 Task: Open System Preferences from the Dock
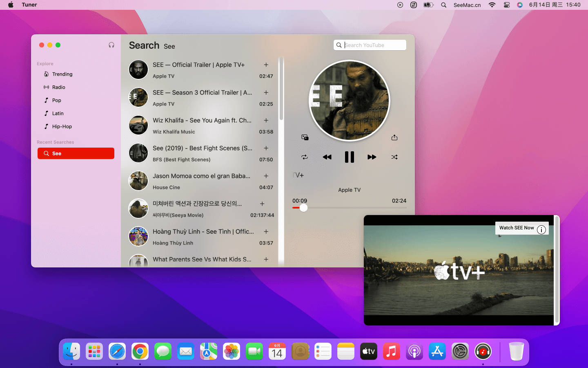point(460,351)
